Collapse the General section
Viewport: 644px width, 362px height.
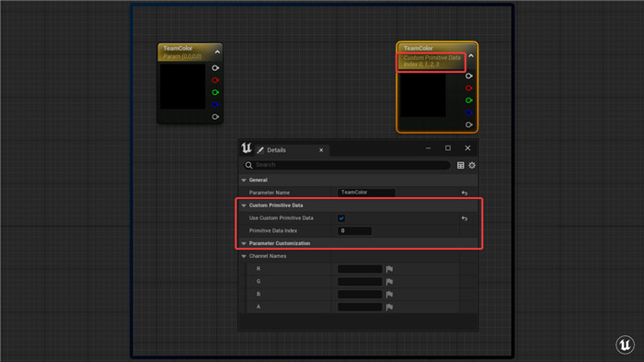tap(244, 181)
